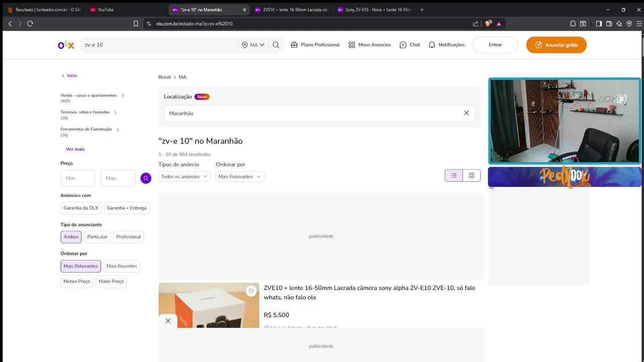Click the webcam overlay video
Screen dimensions: 644x362
coord(565,121)
